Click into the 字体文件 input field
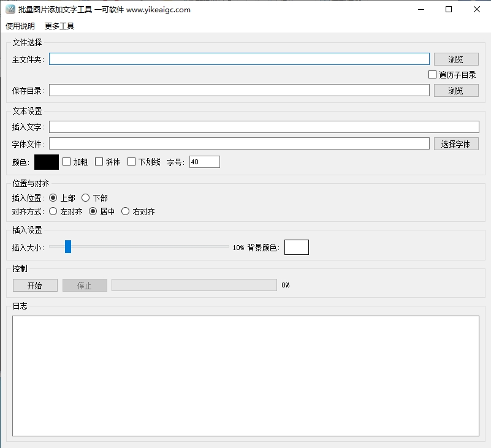The width and height of the screenshot is (491, 448). 239,143
